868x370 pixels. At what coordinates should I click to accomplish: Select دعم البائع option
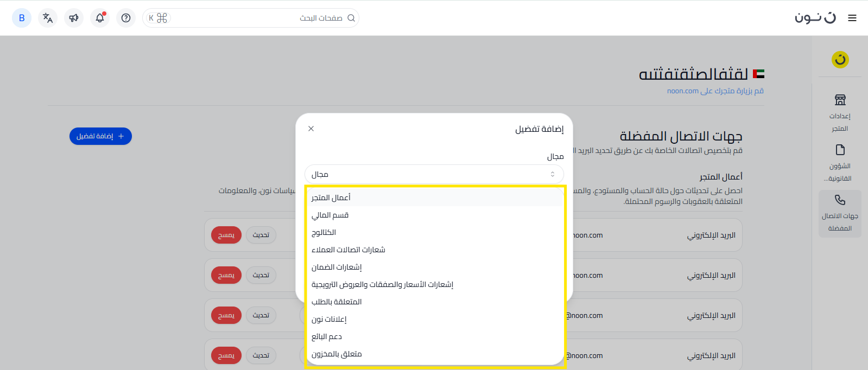pyautogui.click(x=327, y=336)
